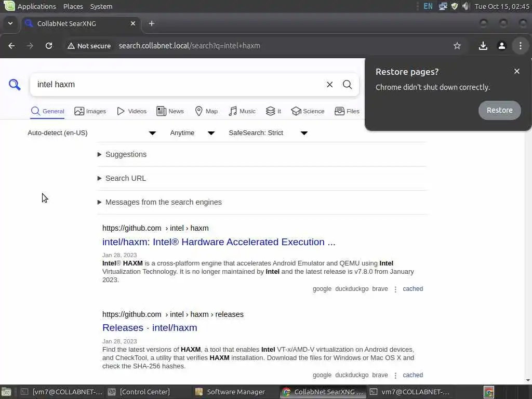Click the Restore button
The height and width of the screenshot is (399, 532).
[499, 110]
